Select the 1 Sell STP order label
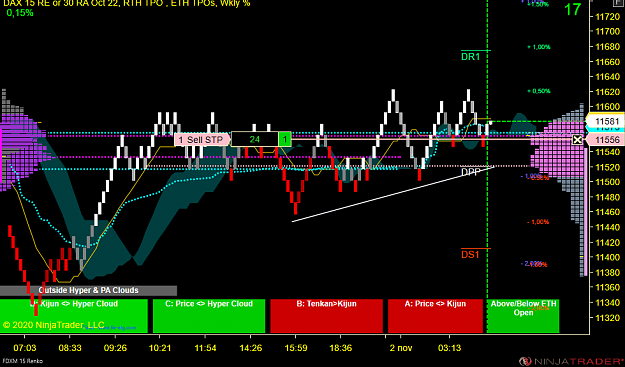 pyautogui.click(x=202, y=139)
